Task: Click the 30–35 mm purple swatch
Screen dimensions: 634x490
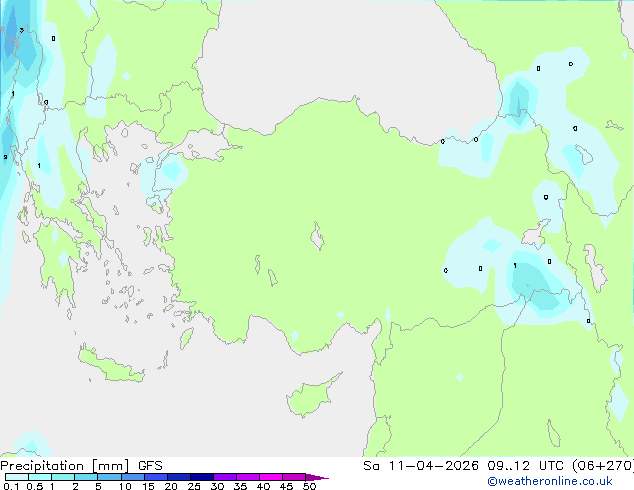Action: (x=225, y=477)
